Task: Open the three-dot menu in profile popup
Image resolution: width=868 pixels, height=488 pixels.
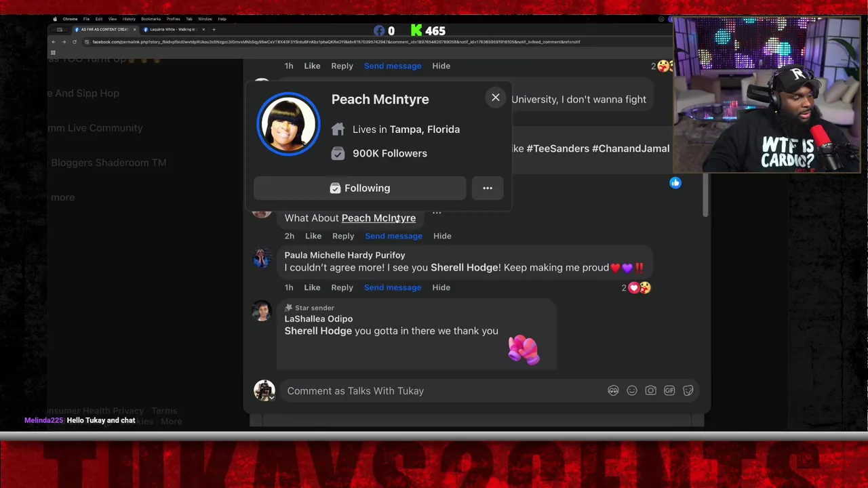Action: tap(488, 188)
